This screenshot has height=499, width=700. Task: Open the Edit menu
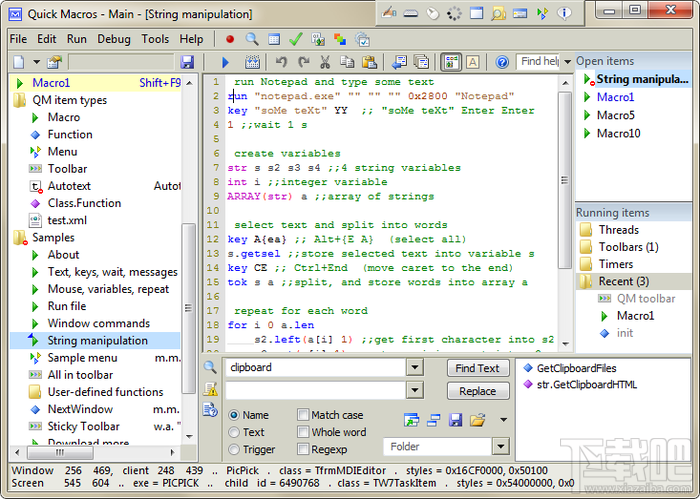(x=46, y=39)
